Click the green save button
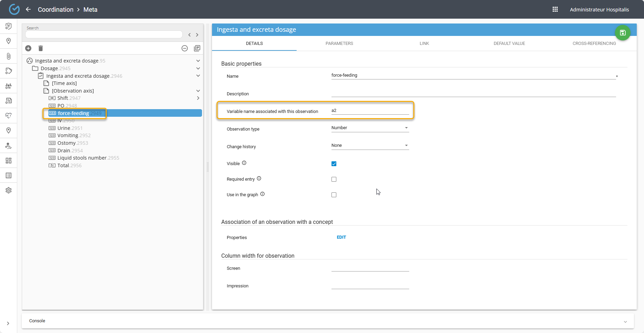644x333 pixels. click(623, 33)
